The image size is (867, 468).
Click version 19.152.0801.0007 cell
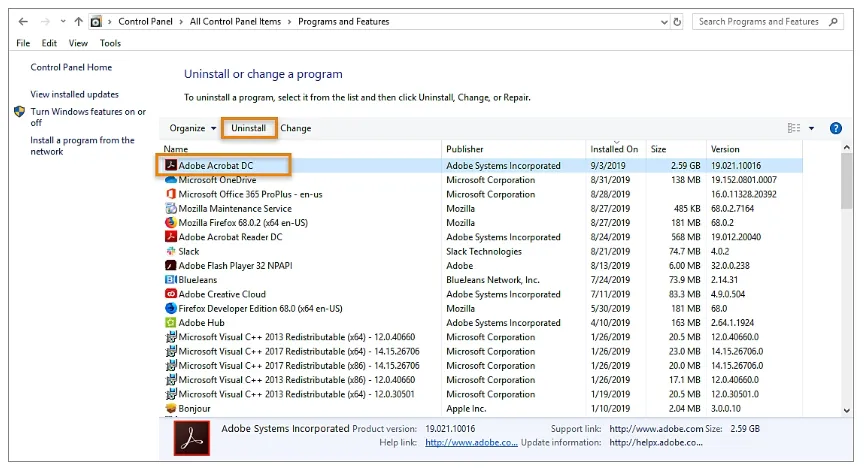pyautogui.click(x=744, y=180)
